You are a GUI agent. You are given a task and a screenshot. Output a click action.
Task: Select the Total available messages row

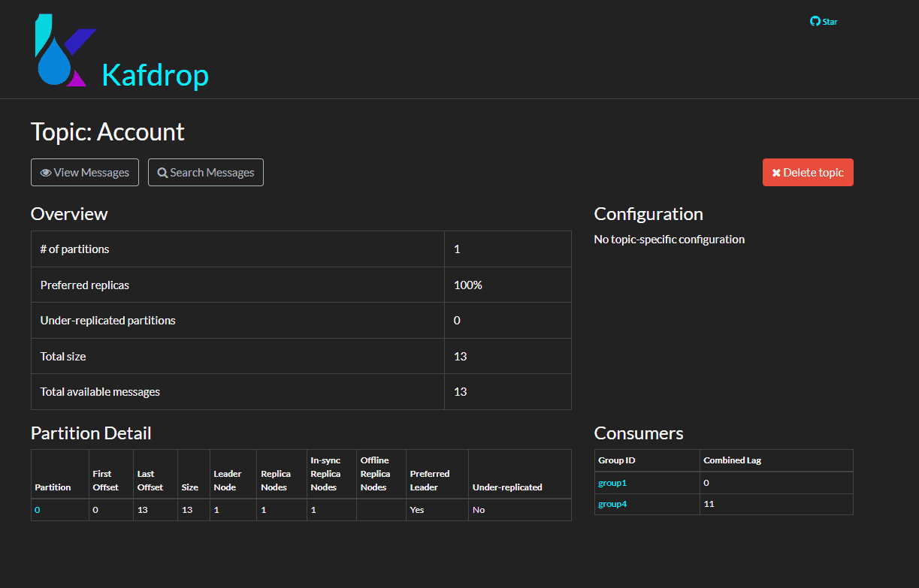click(100, 391)
